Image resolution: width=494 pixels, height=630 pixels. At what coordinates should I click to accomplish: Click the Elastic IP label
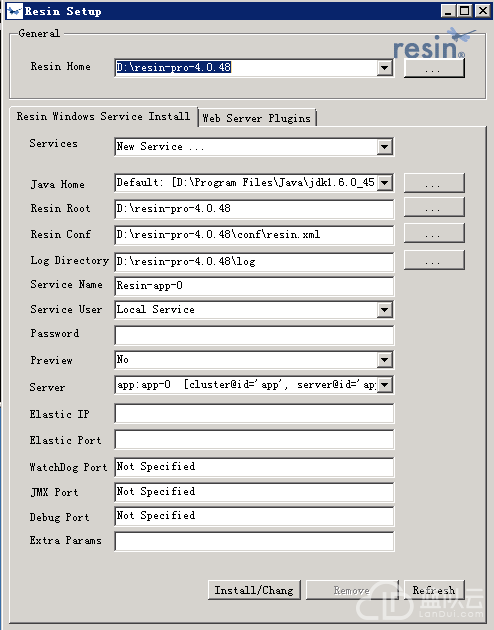(x=59, y=414)
